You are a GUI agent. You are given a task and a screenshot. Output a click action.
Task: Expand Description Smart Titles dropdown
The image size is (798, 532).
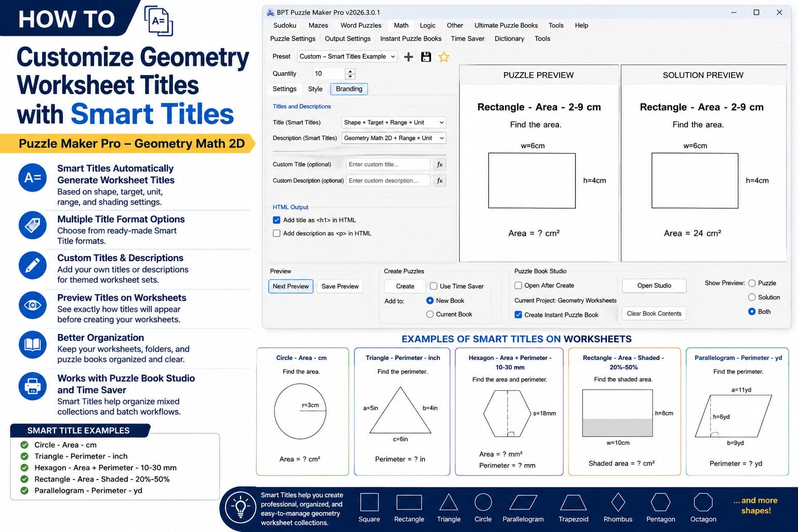(394, 138)
